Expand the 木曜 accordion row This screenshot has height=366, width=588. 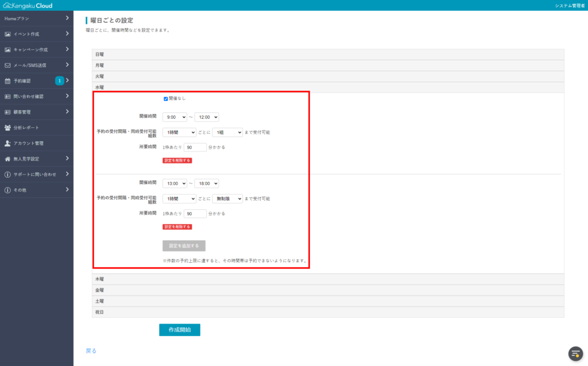328,279
